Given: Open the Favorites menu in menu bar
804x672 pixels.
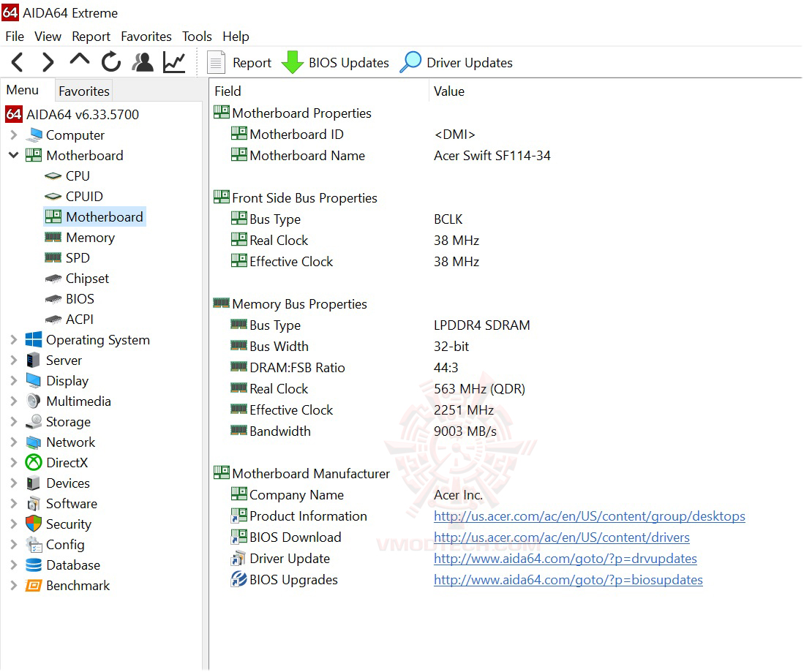Looking at the screenshot, I should [x=146, y=37].
